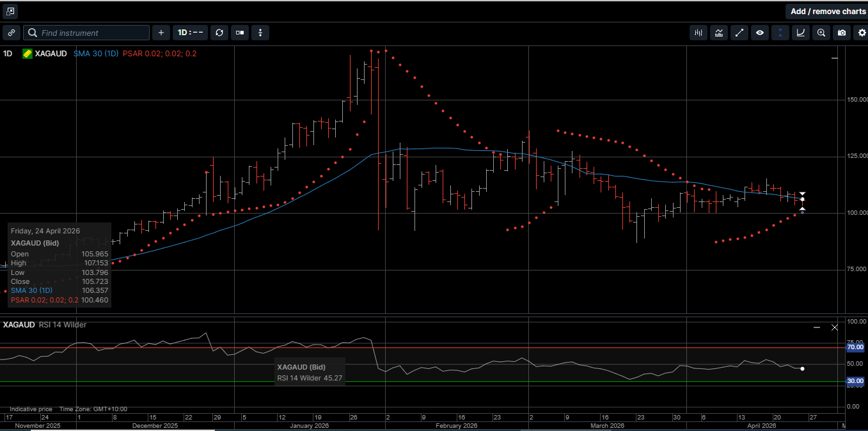868x431 pixels.
Task: Open the 1D timeframe dropdown
Action: (x=190, y=33)
